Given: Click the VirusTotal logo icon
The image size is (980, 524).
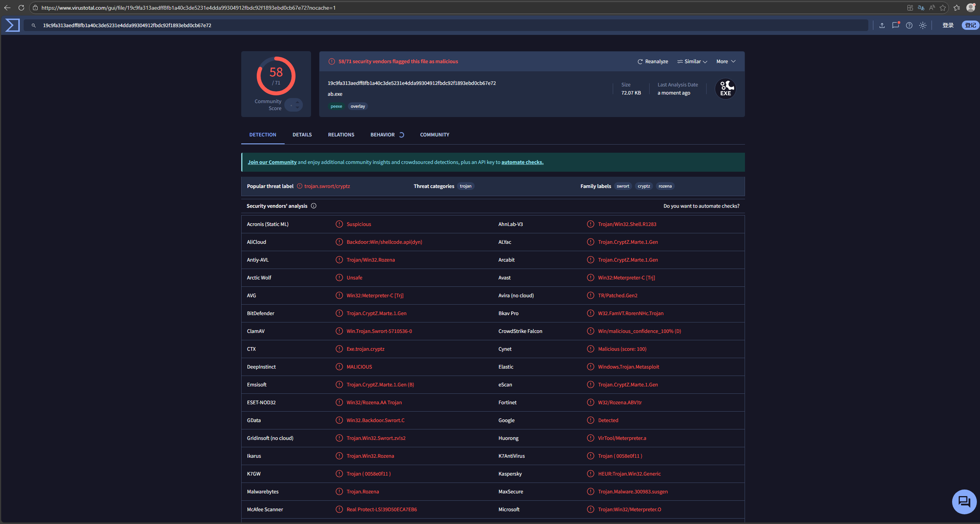Looking at the screenshot, I should pos(12,25).
